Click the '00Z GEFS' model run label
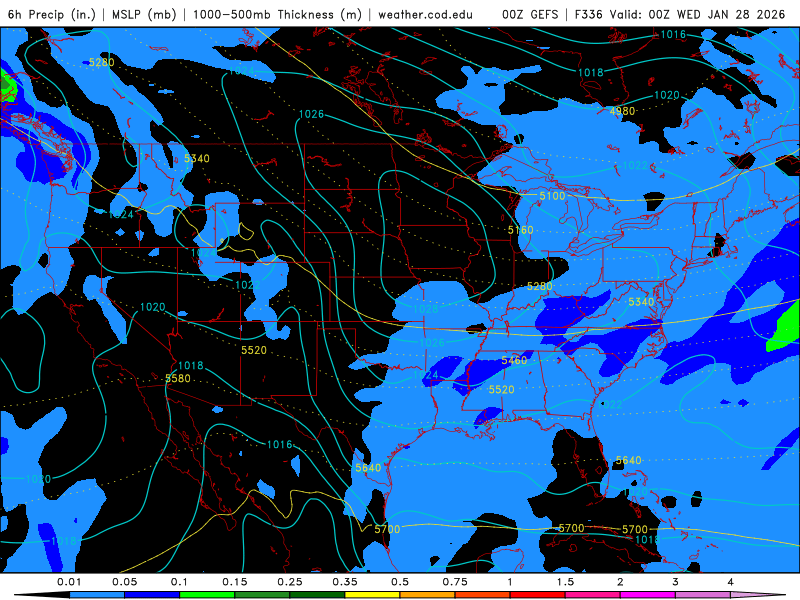This screenshot has height=600, width=800. [x=530, y=14]
